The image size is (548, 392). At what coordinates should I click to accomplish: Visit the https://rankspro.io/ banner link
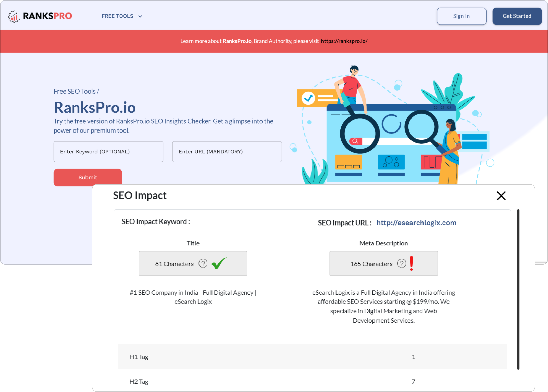344,41
